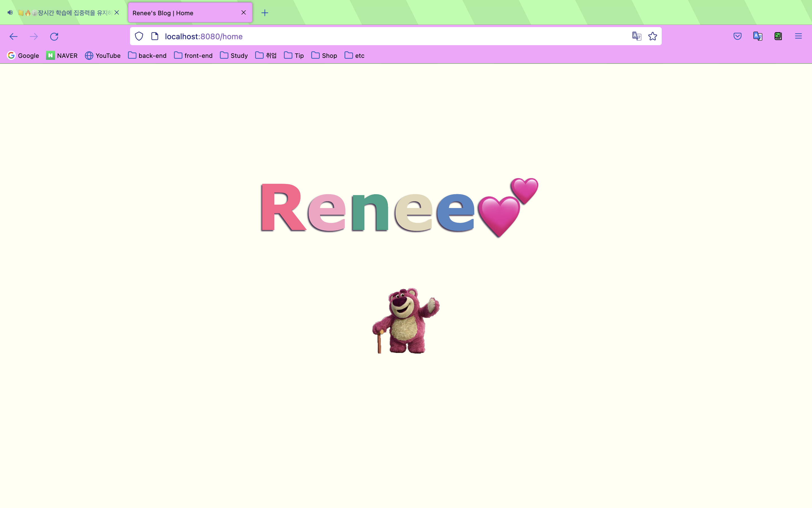Close the Renee's Blog tab
812x508 pixels.
(244, 12)
